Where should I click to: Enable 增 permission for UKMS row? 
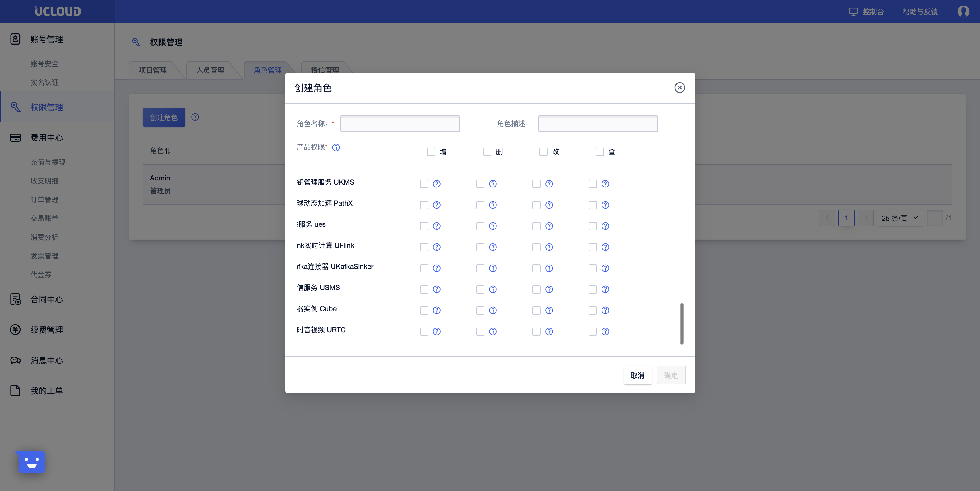(424, 184)
